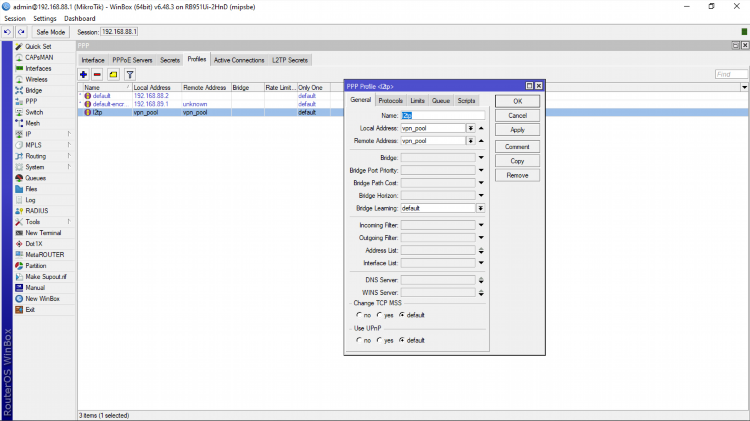The image size is (750, 421).
Task: Switch to Limits tab
Action: 417,100
